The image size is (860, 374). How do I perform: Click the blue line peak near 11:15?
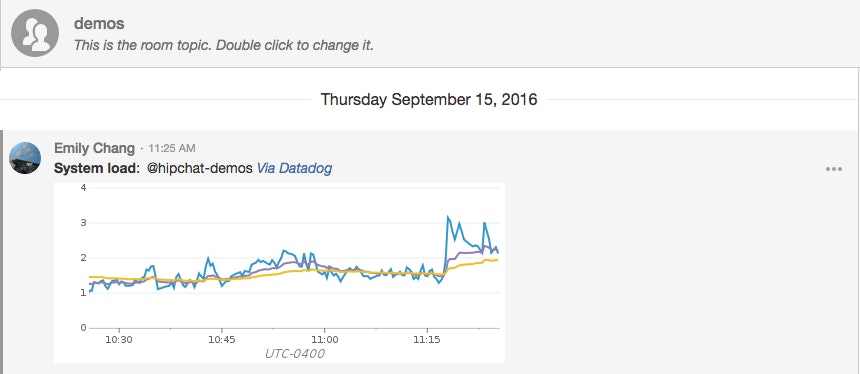pyautogui.click(x=448, y=217)
